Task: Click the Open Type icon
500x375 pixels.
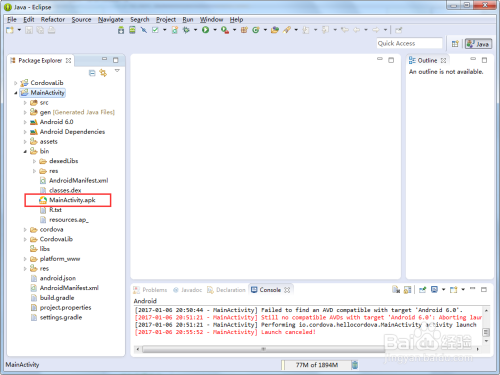Action: [x=275, y=30]
